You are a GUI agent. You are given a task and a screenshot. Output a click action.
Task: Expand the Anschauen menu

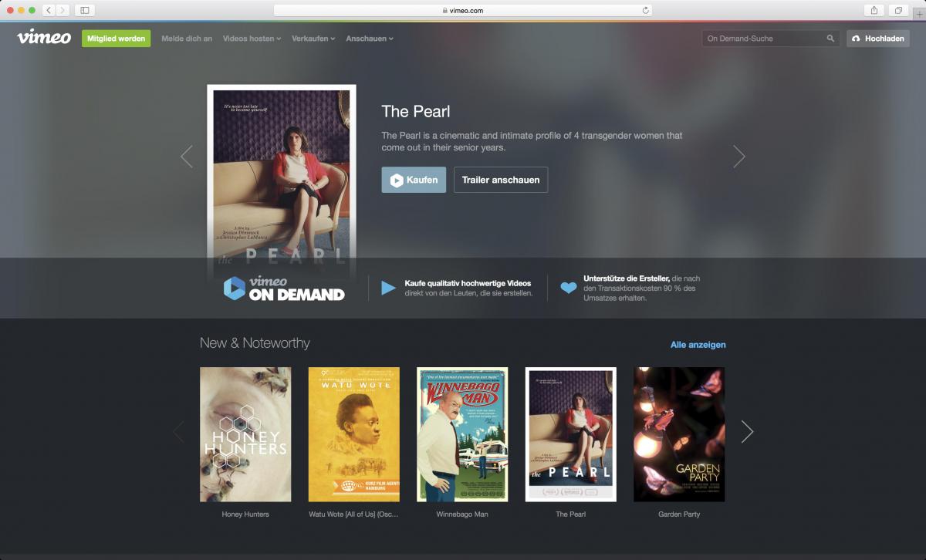[370, 39]
